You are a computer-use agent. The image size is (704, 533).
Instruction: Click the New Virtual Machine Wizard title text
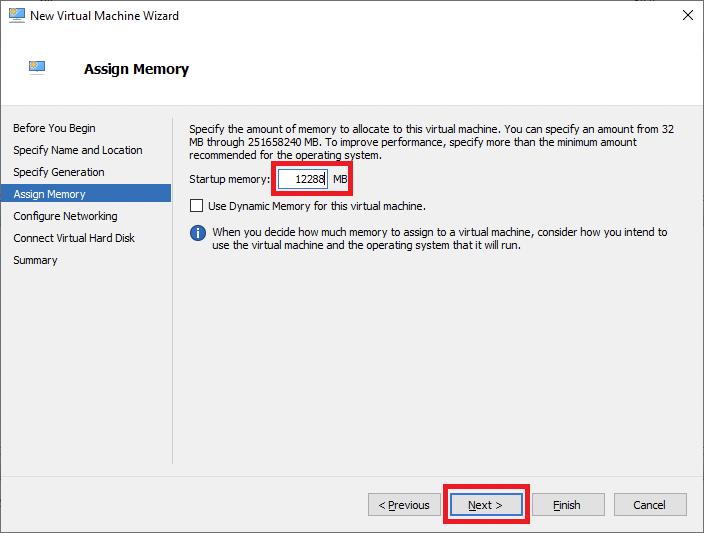tap(105, 16)
